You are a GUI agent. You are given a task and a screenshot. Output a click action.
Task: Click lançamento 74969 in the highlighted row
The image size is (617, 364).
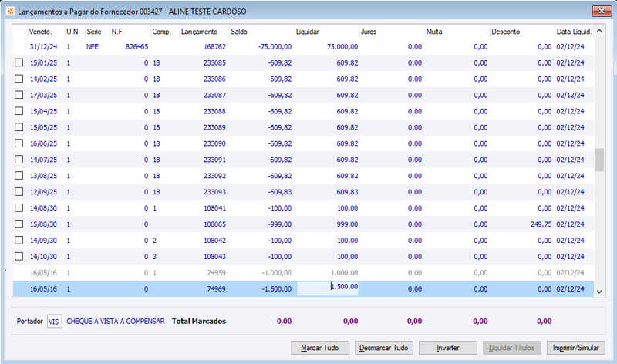(217, 288)
